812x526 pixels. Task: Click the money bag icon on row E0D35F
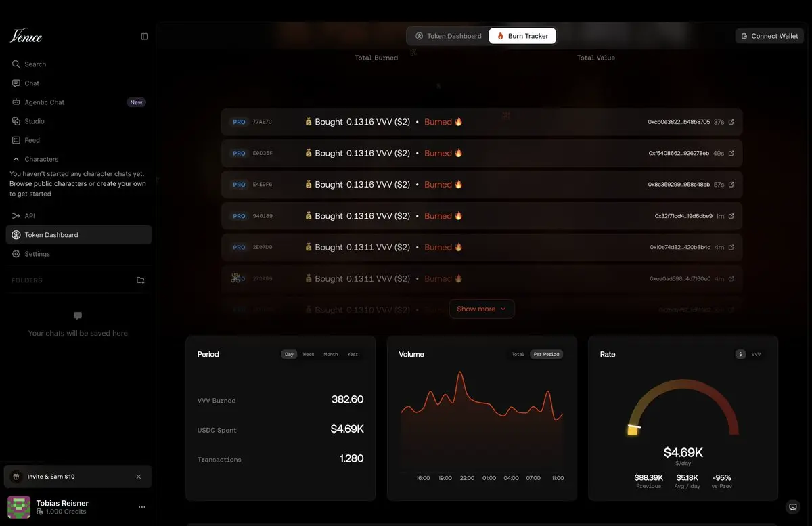(x=309, y=154)
